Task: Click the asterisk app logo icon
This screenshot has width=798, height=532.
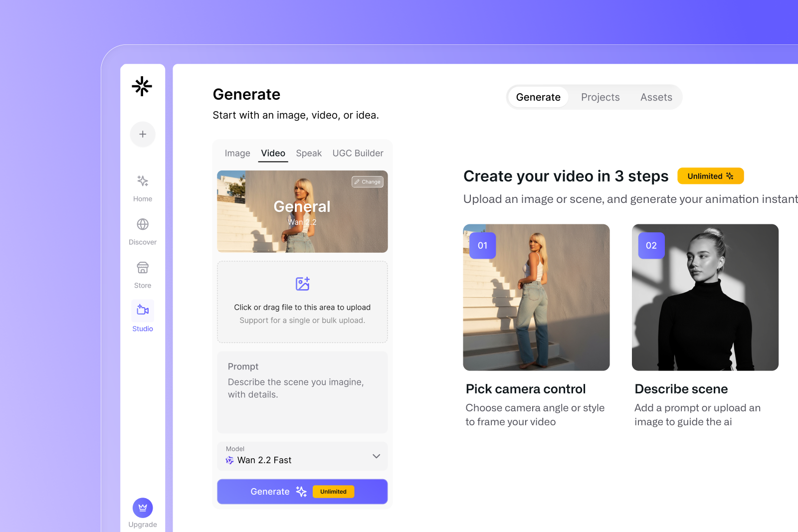Action: (x=142, y=86)
